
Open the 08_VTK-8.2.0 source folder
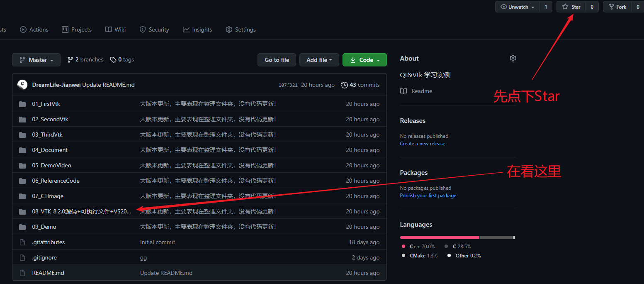82,211
